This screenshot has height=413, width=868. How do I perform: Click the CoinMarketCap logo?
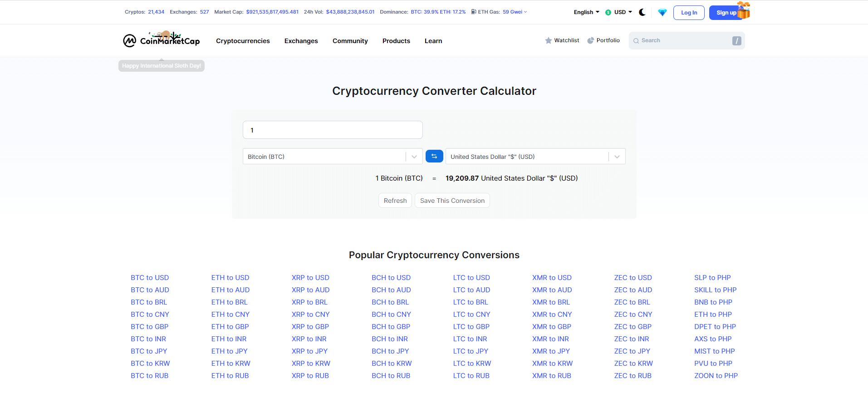(161, 40)
